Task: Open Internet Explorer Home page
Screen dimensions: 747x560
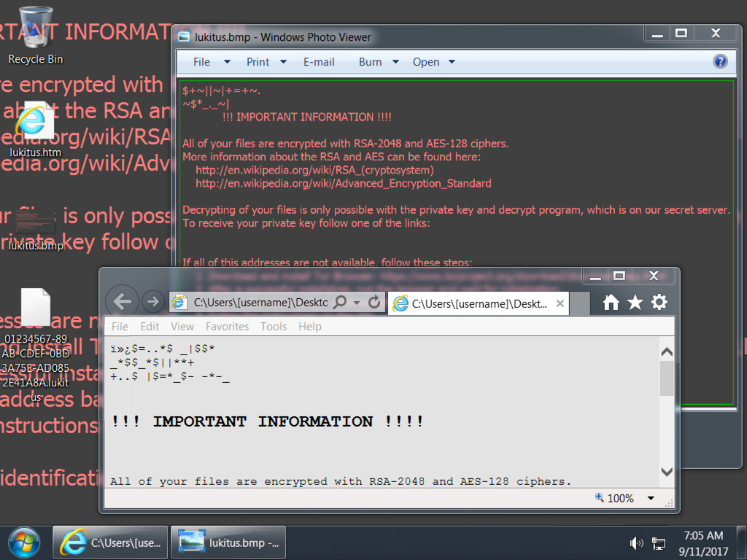Action: tap(611, 302)
